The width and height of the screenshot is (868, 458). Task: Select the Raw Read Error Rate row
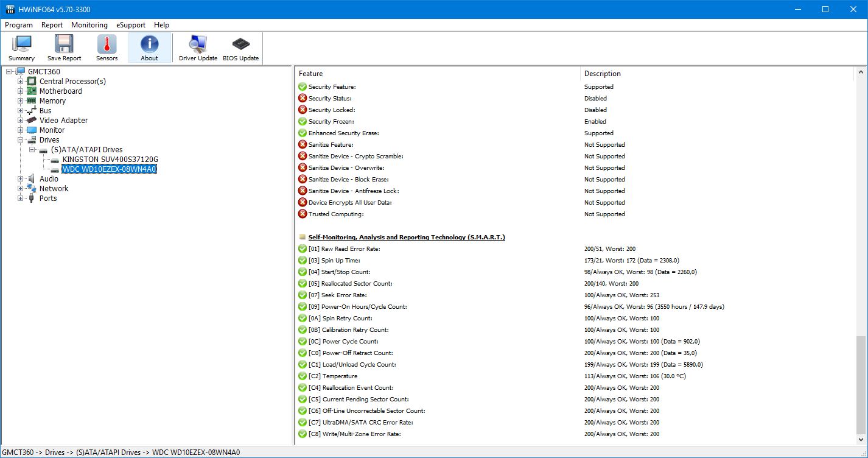pyautogui.click(x=575, y=249)
